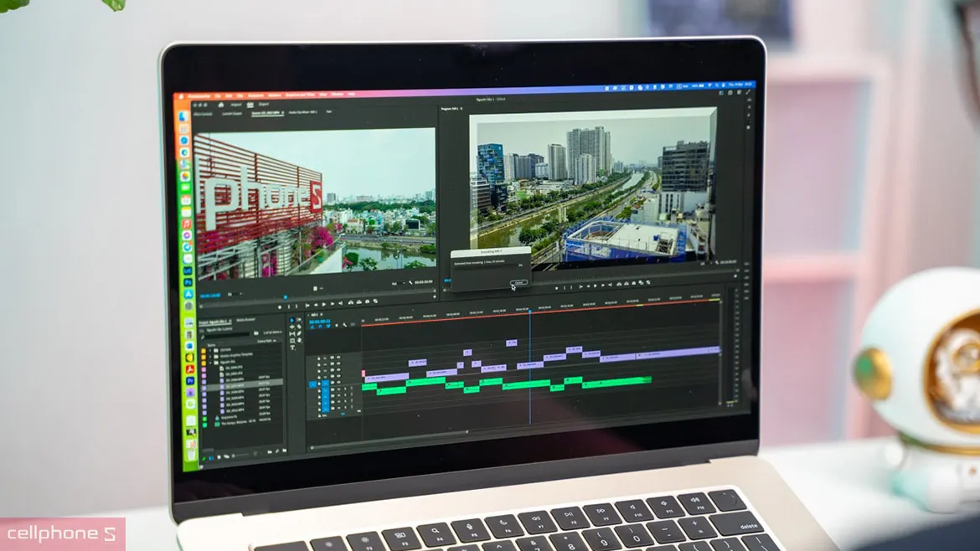The height and width of the screenshot is (551, 980).
Task: Select the Pen tool
Action: point(299,333)
